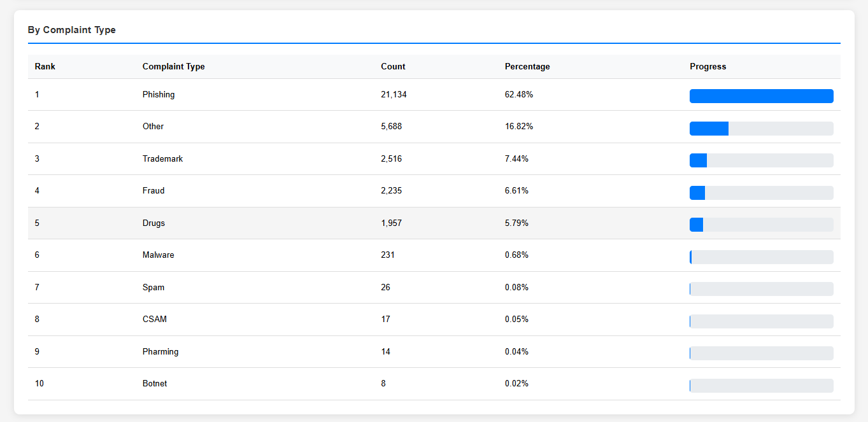Click the Count column header
868x422 pixels.
(393, 67)
